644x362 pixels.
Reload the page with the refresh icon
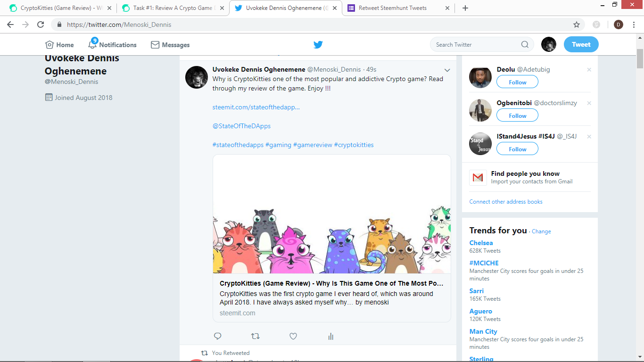click(x=41, y=25)
